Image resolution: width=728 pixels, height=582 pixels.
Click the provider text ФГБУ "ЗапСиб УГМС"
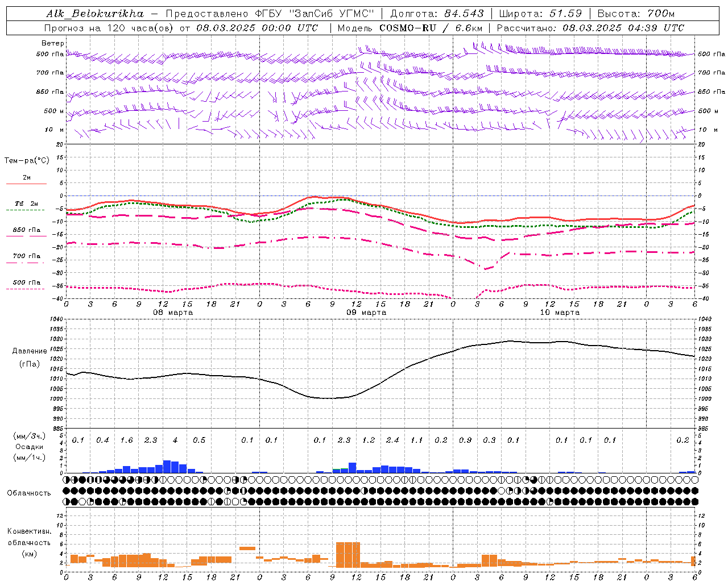click(x=313, y=14)
